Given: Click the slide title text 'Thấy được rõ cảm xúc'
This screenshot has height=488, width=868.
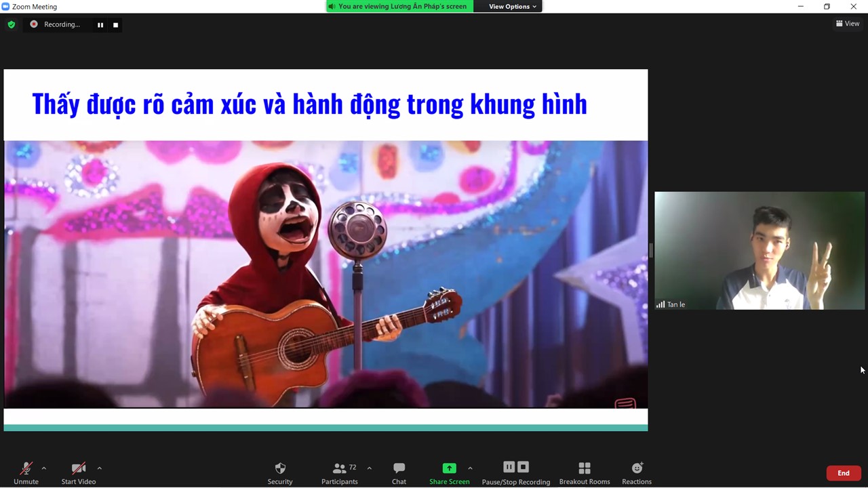Looking at the screenshot, I should click(x=144, y=104).
